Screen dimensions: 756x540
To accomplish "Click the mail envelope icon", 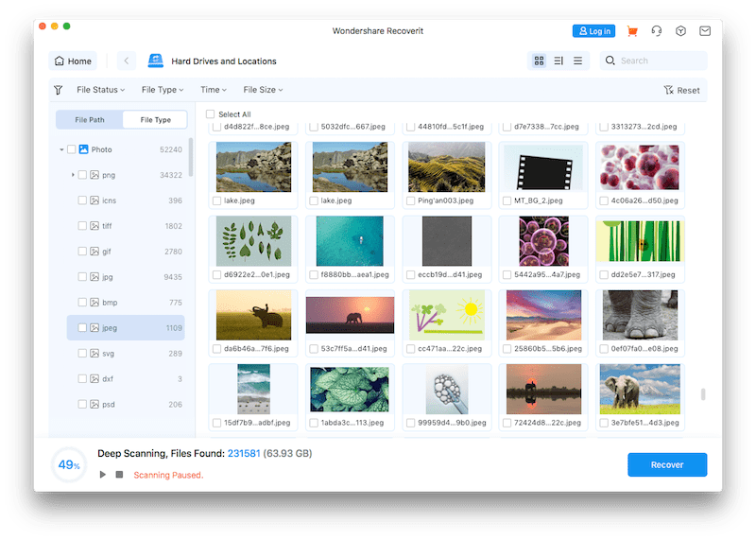I will pyautogui.click(x=705, y=31).
